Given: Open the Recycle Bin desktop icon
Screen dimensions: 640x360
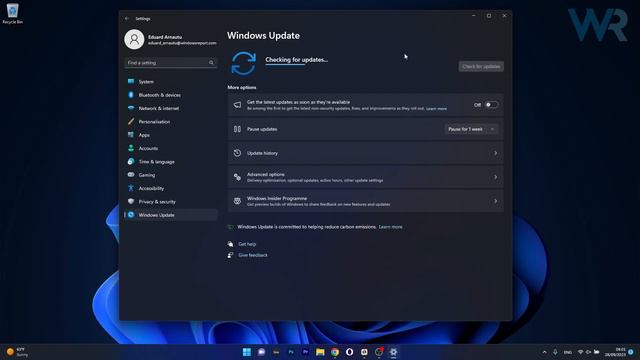Looking at the screenshot, I should [13, 13].
